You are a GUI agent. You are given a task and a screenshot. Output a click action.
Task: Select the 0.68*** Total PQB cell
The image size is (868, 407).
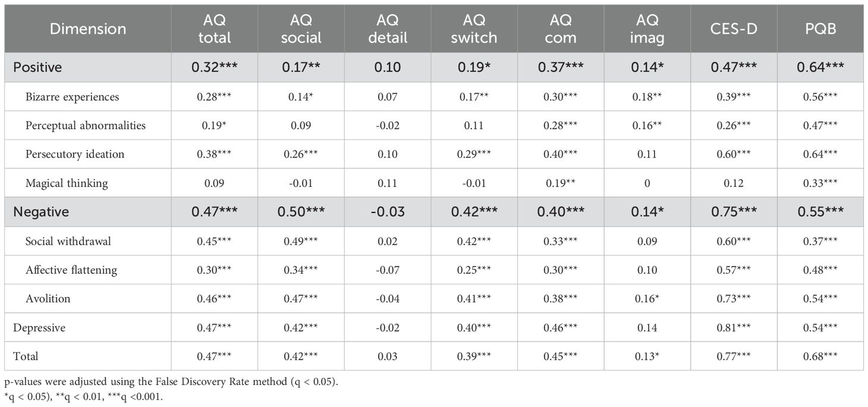point(820,356)
